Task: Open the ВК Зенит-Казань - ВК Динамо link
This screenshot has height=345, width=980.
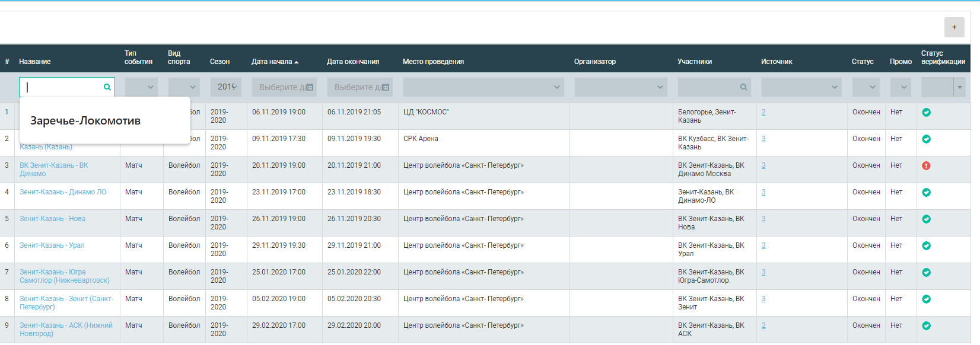Action: tap(54, 170)
